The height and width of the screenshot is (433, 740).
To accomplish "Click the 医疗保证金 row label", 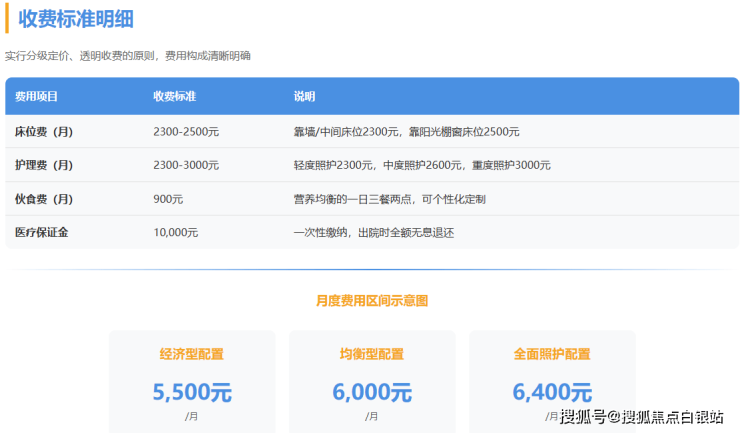I will point(42,232).
